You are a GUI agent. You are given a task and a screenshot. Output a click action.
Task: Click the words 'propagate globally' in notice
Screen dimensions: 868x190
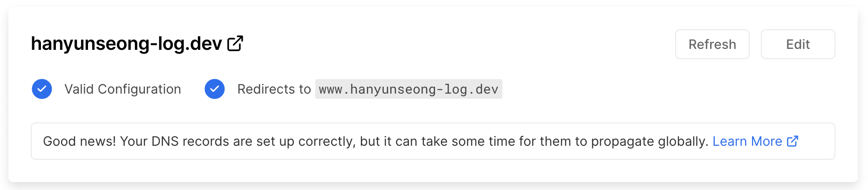650,142
